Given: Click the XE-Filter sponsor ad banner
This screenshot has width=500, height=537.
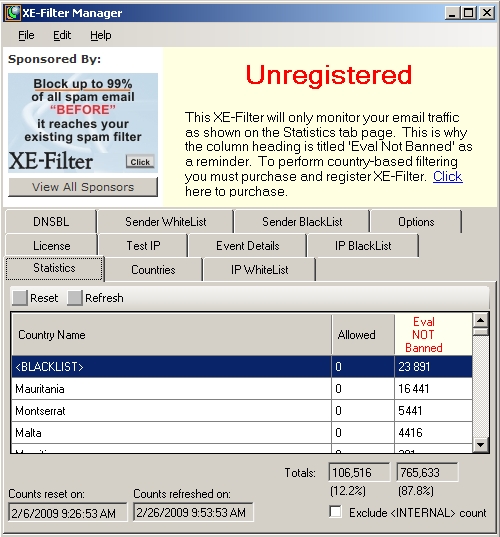Looking at the screenshot, I should click(83, 123).
